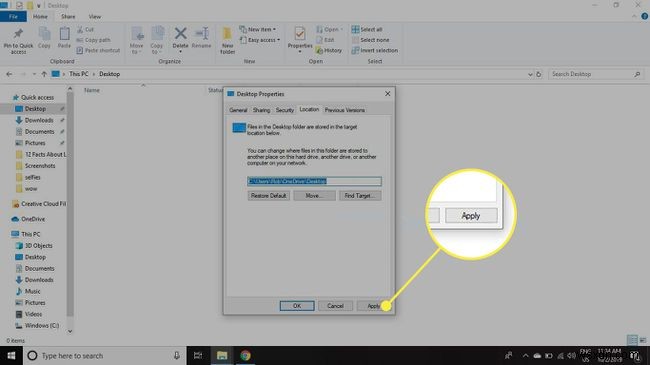This screenshot has height=365, width=650.
Task: Click the Paste ribbon icon
Action: click(64, 38)
